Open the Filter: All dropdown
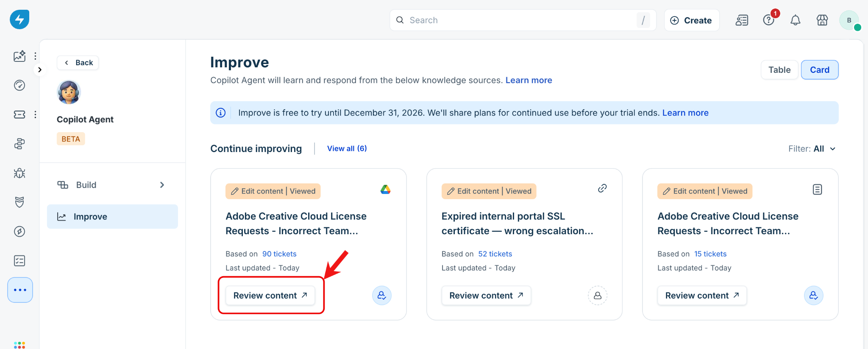This screenshot has width=868, height=349. (x=812, y=149)
